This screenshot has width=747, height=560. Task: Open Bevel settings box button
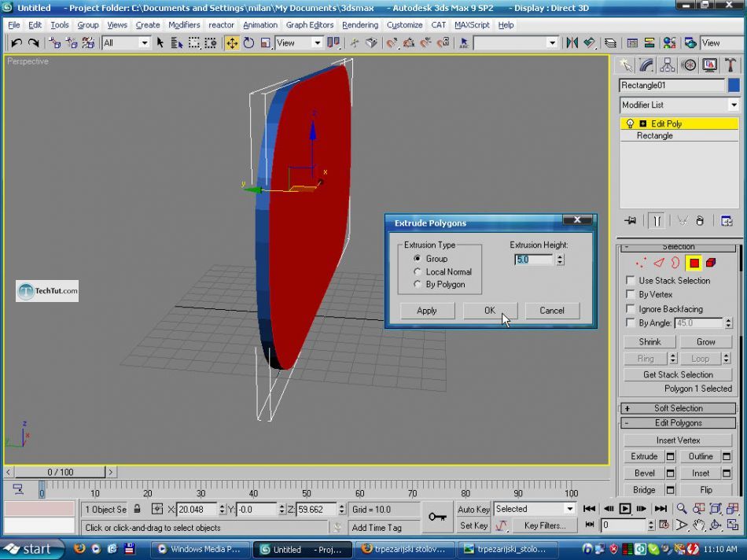coord(670,473)
